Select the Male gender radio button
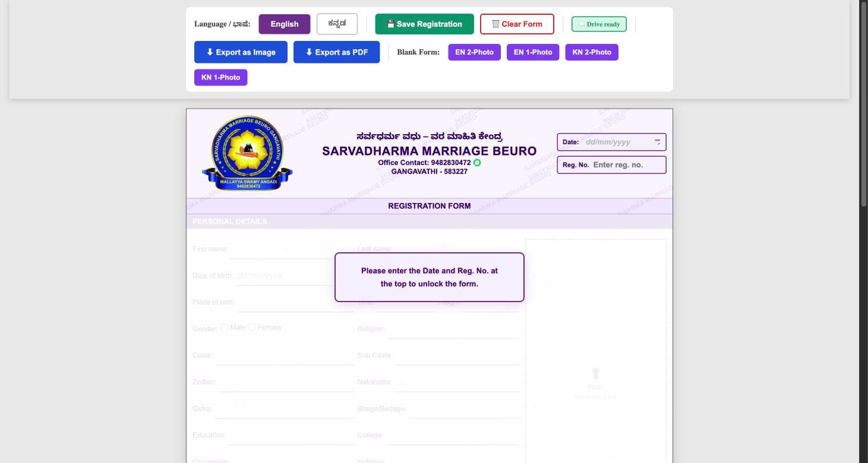Image resolution: width=868 pixels, height=463 pixels. click(x=225, y=328)
